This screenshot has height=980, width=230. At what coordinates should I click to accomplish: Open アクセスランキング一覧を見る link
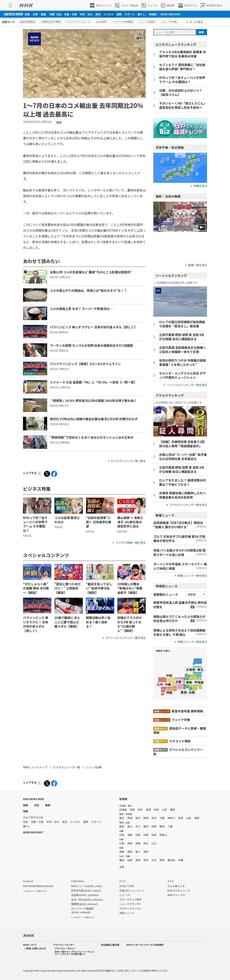coord(187,505)
